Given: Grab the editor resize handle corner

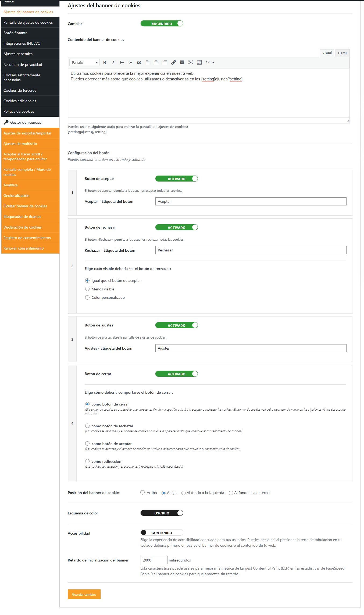Looking at the screenshot, I should tap(347, 121).
